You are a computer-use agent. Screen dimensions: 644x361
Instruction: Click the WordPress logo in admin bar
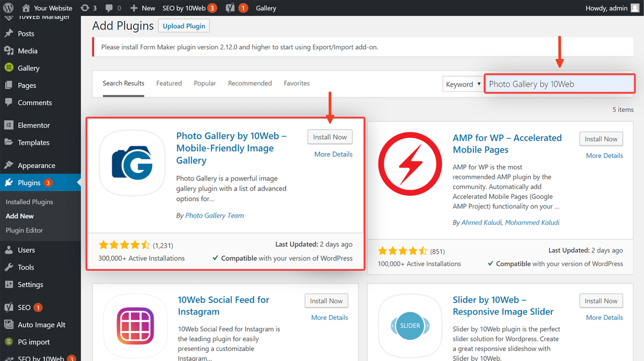tap(8, 8)
